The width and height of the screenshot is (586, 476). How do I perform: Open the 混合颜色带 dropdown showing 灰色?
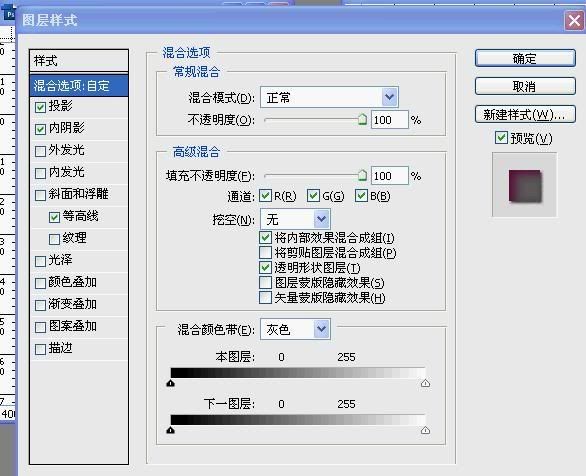pos(295,329)
